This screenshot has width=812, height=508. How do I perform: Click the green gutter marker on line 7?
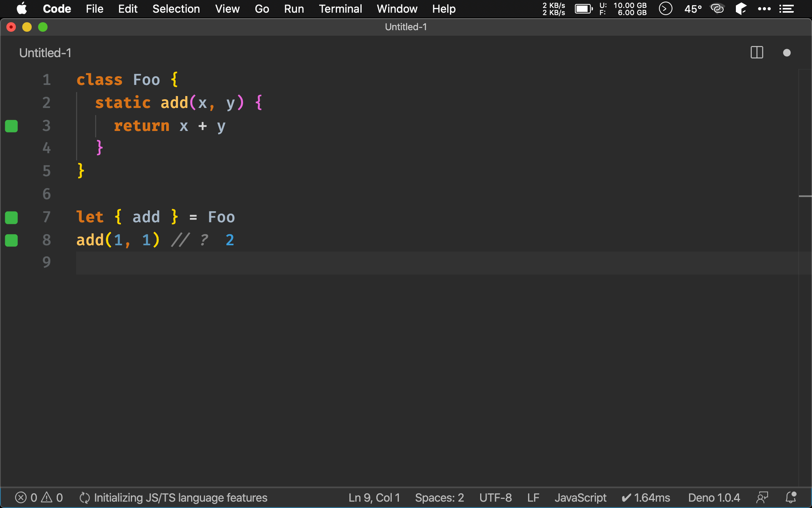[x=11, y=217]
